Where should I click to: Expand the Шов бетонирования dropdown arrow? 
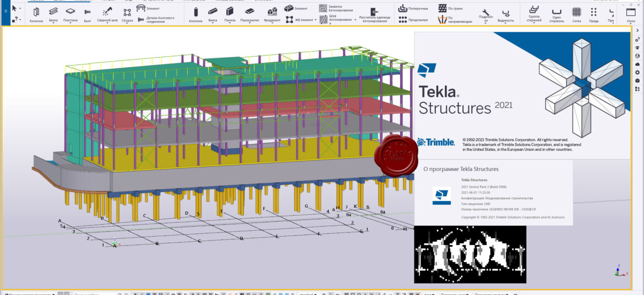click(x=355, y=20)
